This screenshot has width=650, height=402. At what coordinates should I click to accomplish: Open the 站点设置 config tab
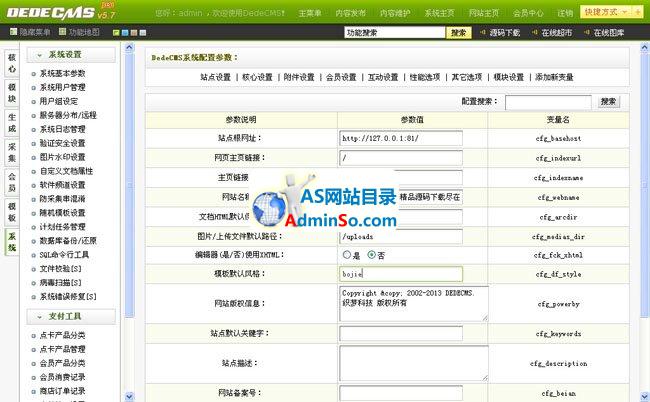coord(216,77)
